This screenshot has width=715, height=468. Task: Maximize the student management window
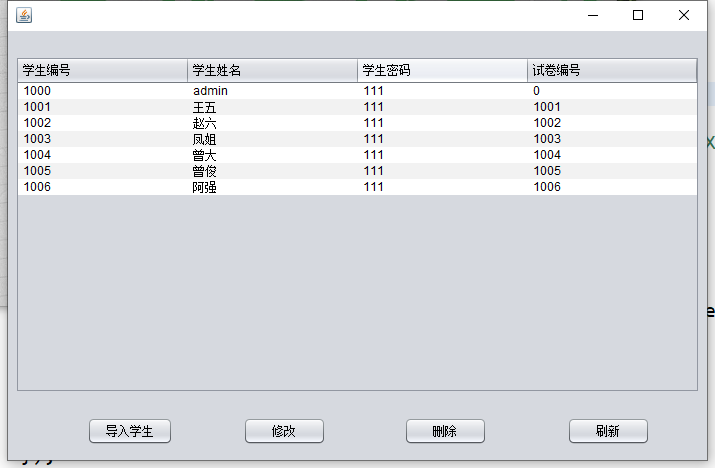click(x=638, y=15)
